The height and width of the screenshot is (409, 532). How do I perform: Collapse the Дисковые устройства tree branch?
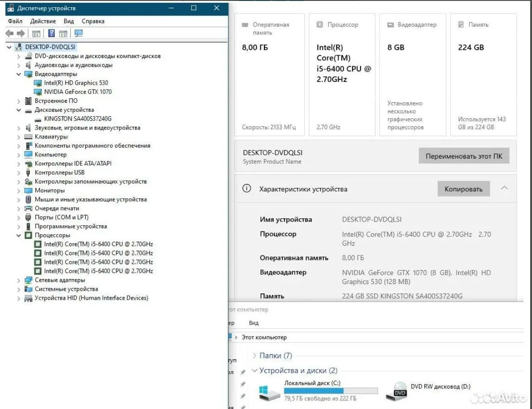(x=19, y=110)
